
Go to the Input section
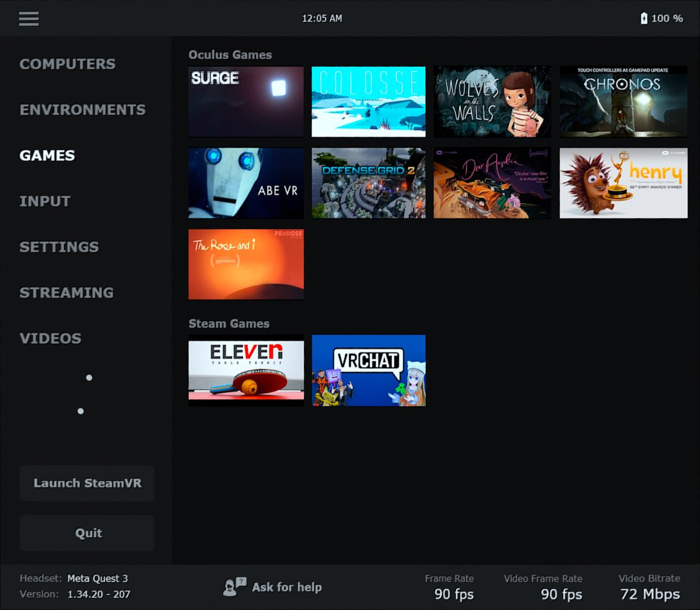coord(45,201)
